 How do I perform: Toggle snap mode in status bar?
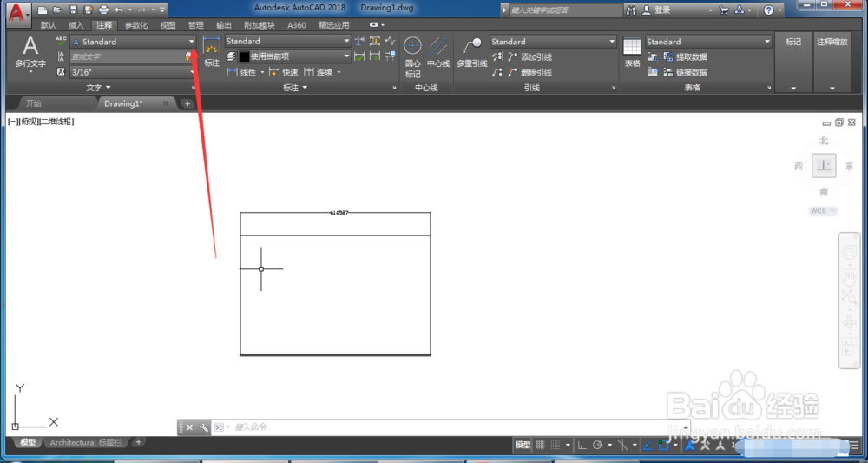(556, 445)
